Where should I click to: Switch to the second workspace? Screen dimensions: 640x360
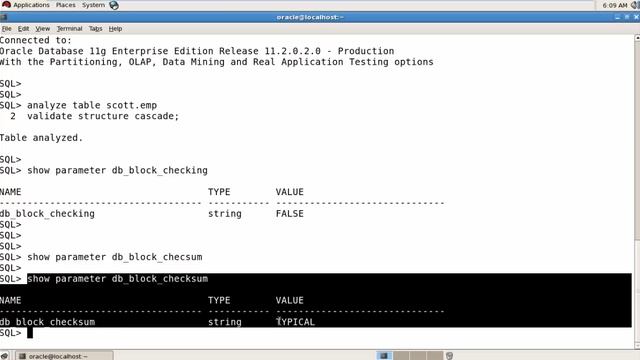[401, 356]
